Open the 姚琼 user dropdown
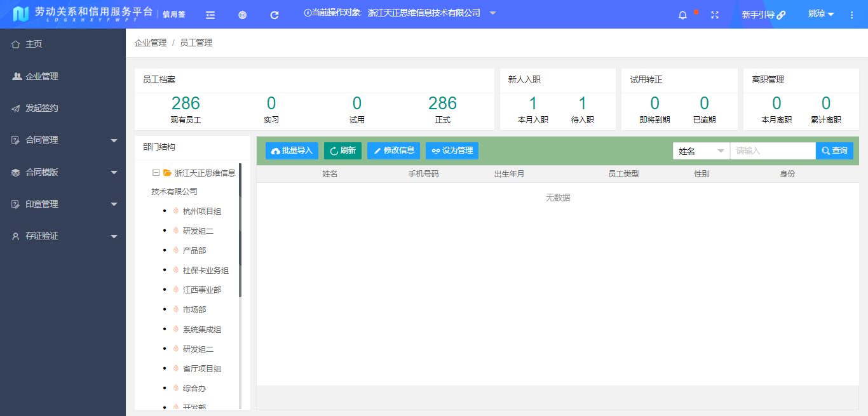Screen dimensions: 868x416 coord(821,13)
